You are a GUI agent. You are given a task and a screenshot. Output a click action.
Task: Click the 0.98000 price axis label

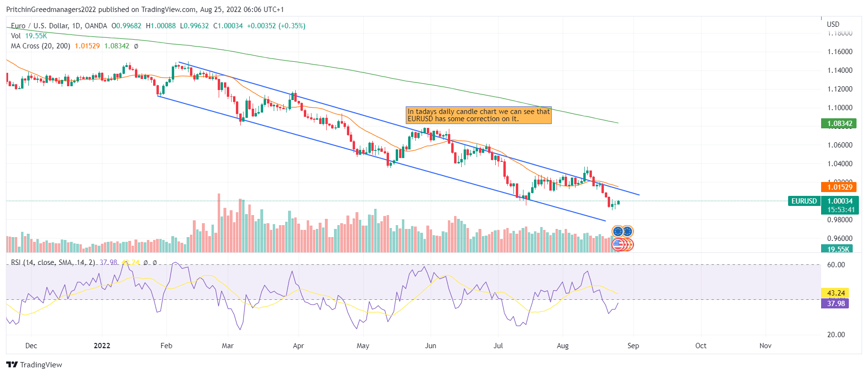840,220
